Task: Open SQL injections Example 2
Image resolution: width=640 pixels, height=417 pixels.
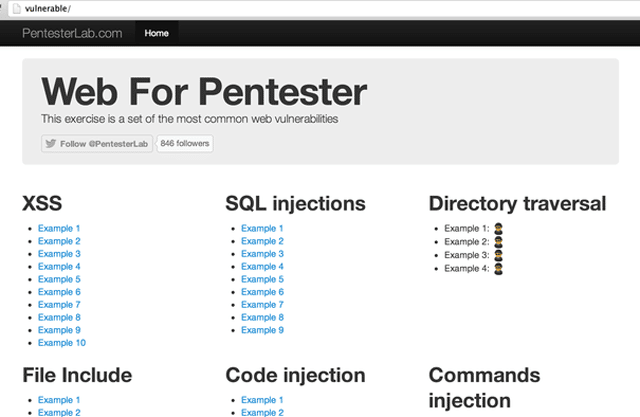Action: pyautogui.click(x=262, y=241)
